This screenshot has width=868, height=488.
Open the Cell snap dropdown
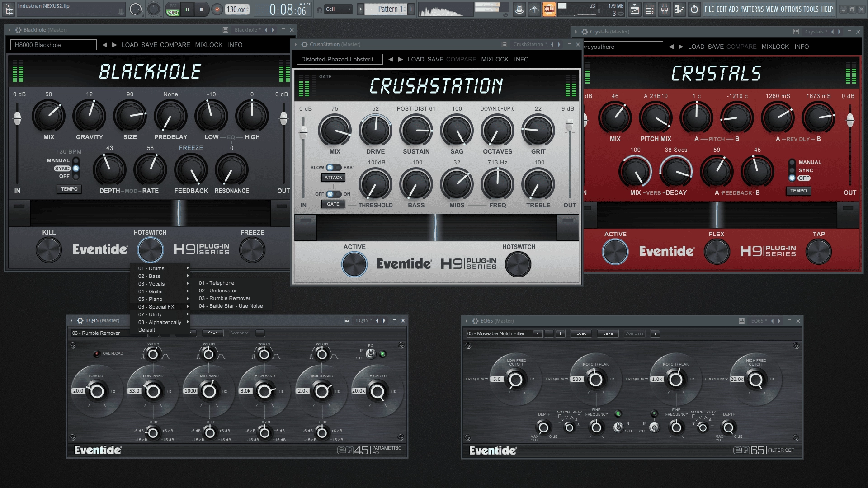(338, 9)
